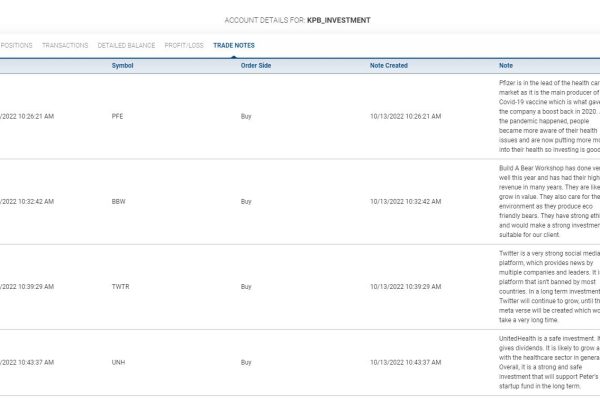Click note created 10/13/2022 10:26:21 AM
600x400 pixels.
point(406,116)
